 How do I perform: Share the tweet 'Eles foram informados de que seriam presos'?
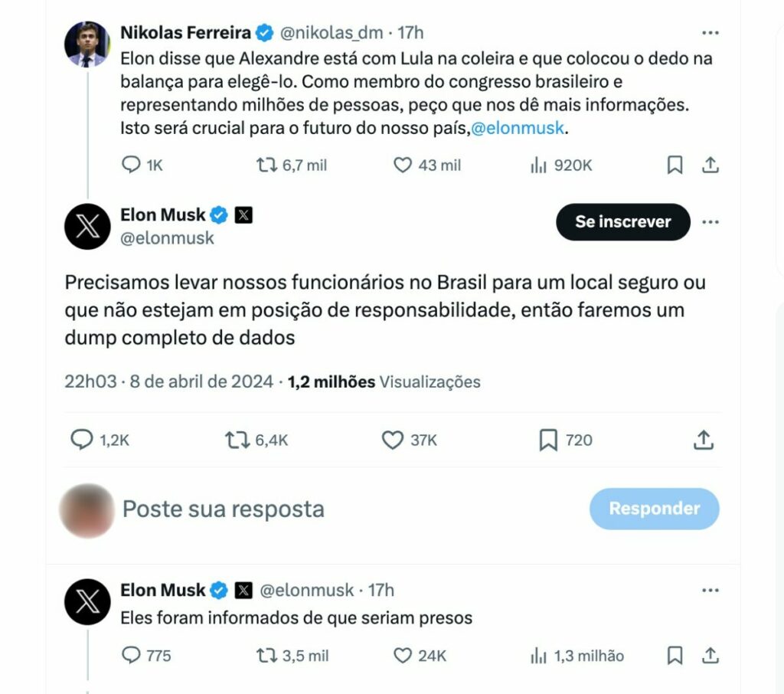click(710, 655)
